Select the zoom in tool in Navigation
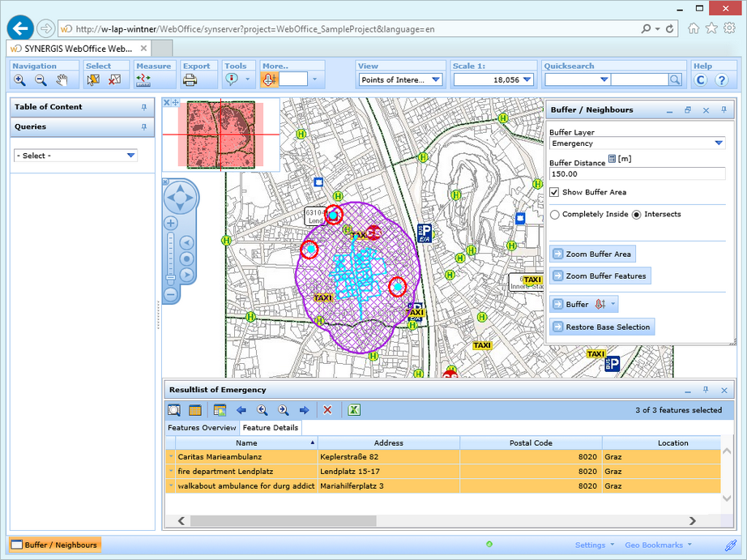The image size is (747, 560). pos(19,79)
